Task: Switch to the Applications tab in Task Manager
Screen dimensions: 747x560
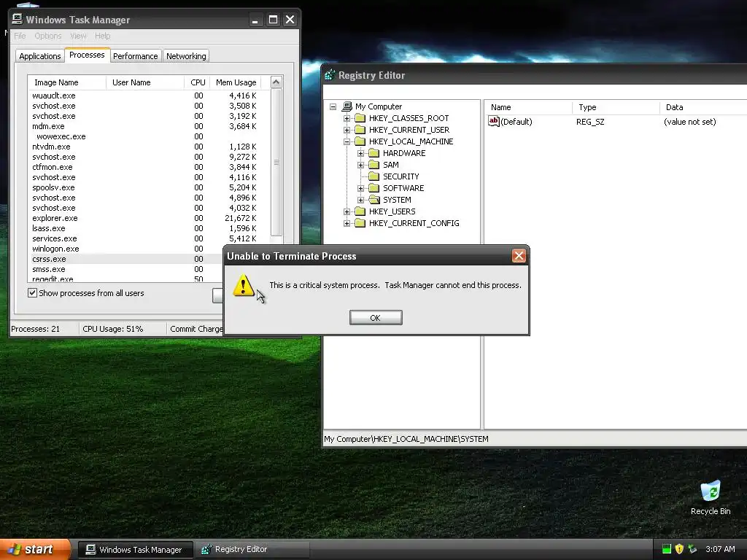Action: [x=40, y=56]
